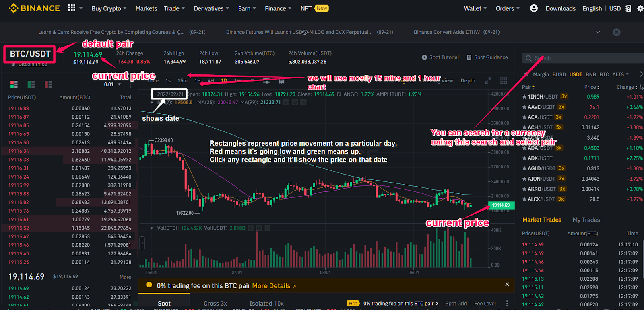The width and height of the screenshot is (644, 310).
Task: Select the BUSD market tab
Action: 559,74
